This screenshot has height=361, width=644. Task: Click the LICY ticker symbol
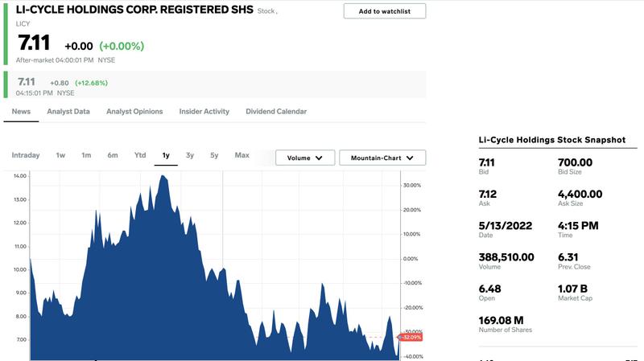tap(23, 24)
